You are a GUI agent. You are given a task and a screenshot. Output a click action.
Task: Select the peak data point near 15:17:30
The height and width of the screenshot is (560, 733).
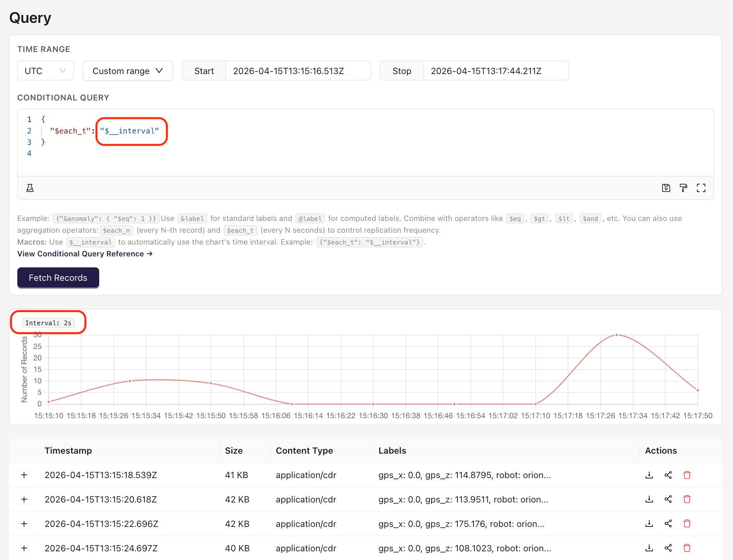(x=616, y=335)
